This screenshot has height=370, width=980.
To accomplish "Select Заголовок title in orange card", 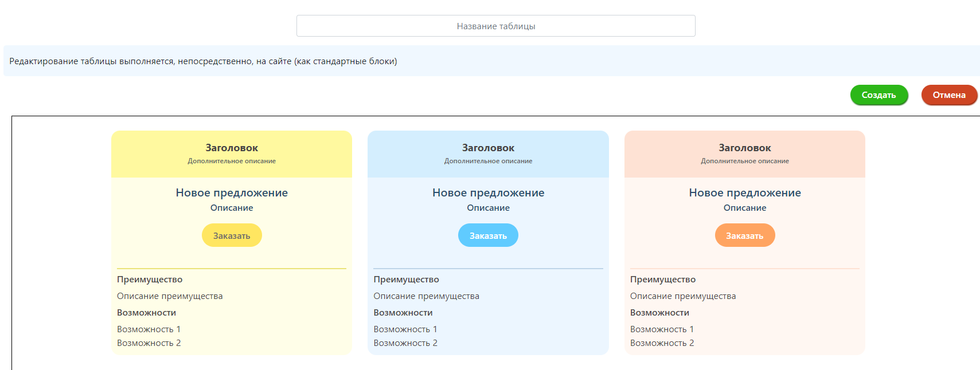I will point(744,148).
